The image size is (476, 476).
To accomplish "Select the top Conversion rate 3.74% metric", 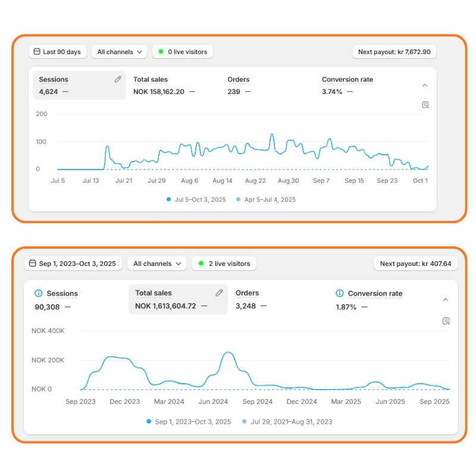I will point(347,86).
